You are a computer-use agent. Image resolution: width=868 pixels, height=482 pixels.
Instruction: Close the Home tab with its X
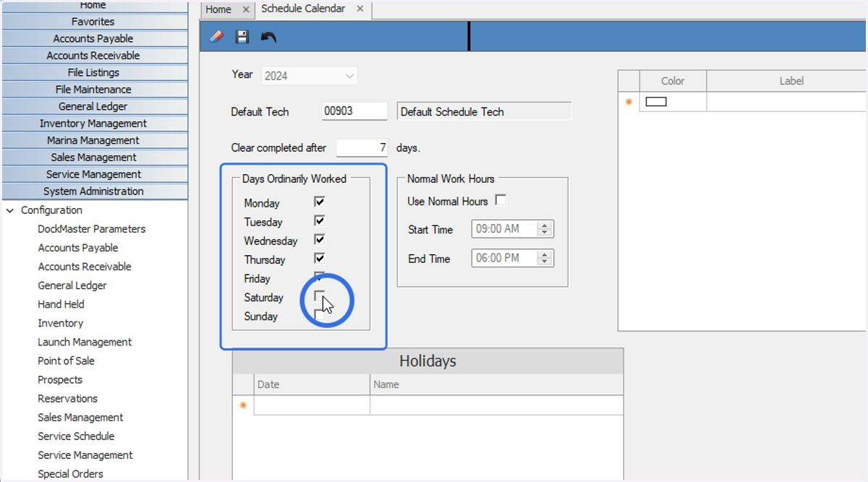(x=246, y=9)
